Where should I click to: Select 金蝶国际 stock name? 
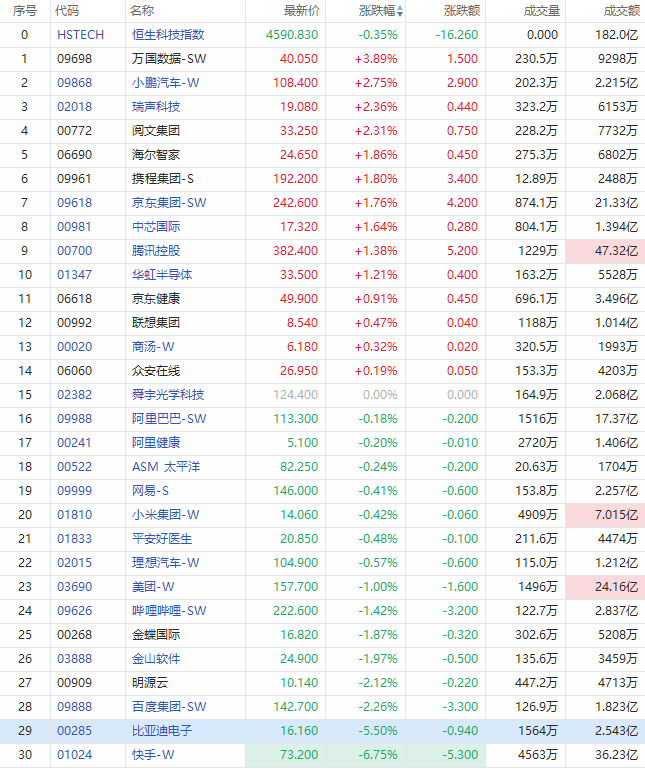(x=156, y=635)
